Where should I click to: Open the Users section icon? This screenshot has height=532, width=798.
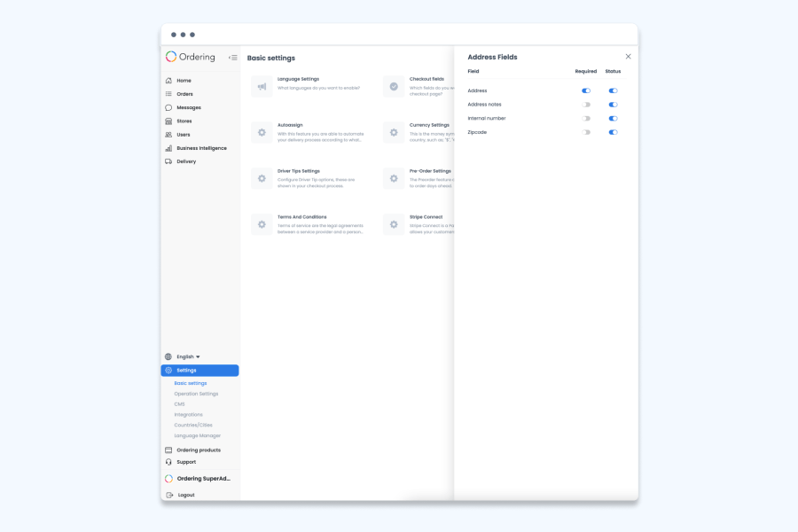tap(168, 134)
